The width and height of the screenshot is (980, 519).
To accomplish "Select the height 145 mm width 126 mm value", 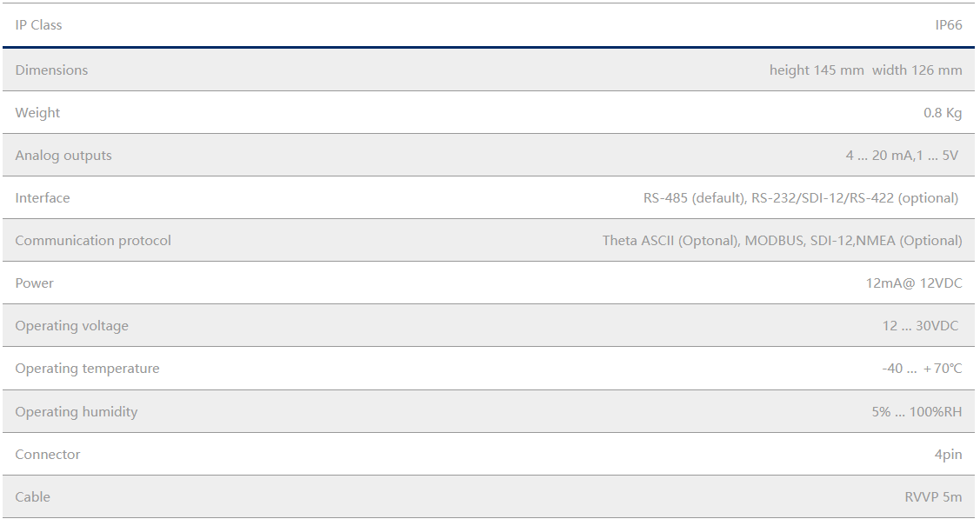I will (x=865, y=70).
